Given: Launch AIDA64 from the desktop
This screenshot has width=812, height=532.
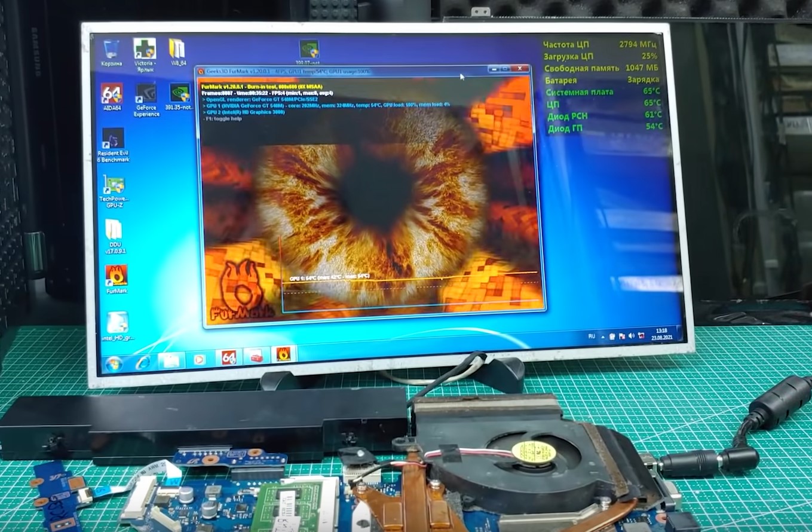Looking at the screenshot, I should (x=112, y=97).
